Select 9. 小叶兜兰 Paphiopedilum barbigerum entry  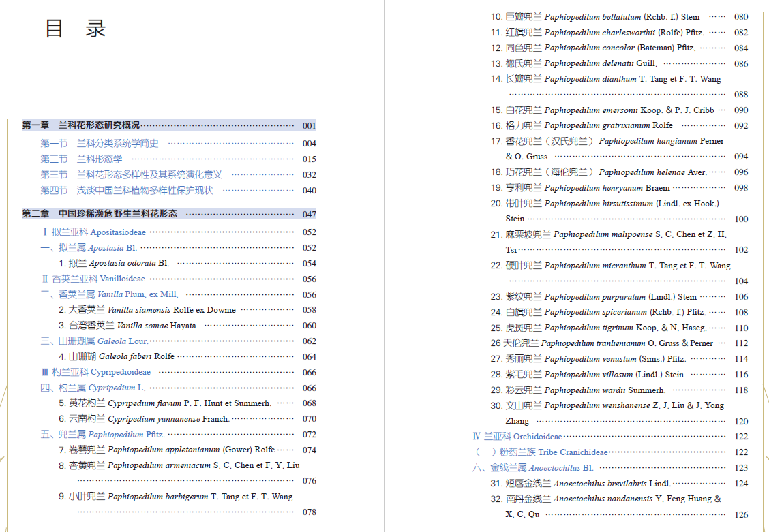point(187,504)
